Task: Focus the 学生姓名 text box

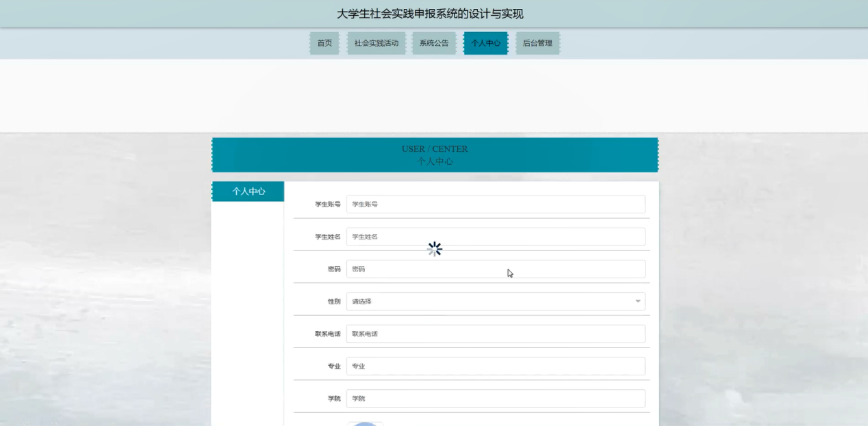Action: click(496, 237)
